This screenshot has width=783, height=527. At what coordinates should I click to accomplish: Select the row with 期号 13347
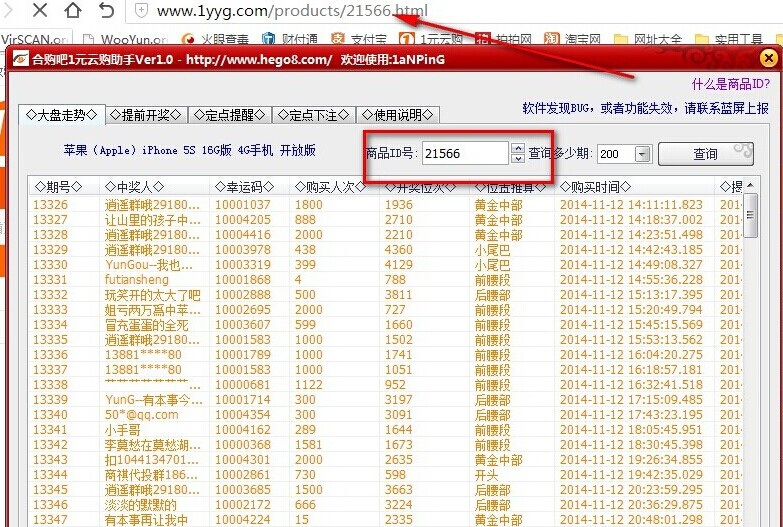pyautogui.click(x=386, y=520)
